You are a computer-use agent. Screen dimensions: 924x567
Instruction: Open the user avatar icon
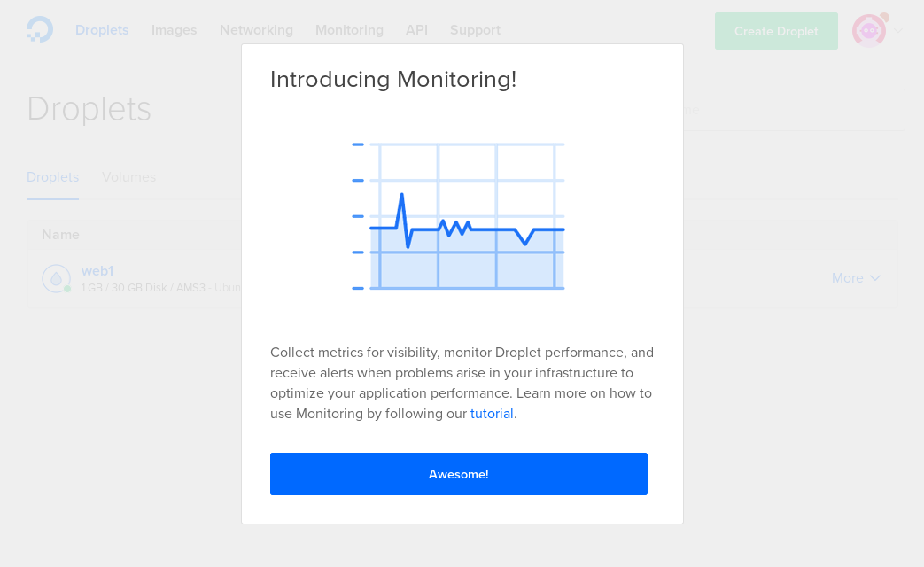tap(869, 31)
